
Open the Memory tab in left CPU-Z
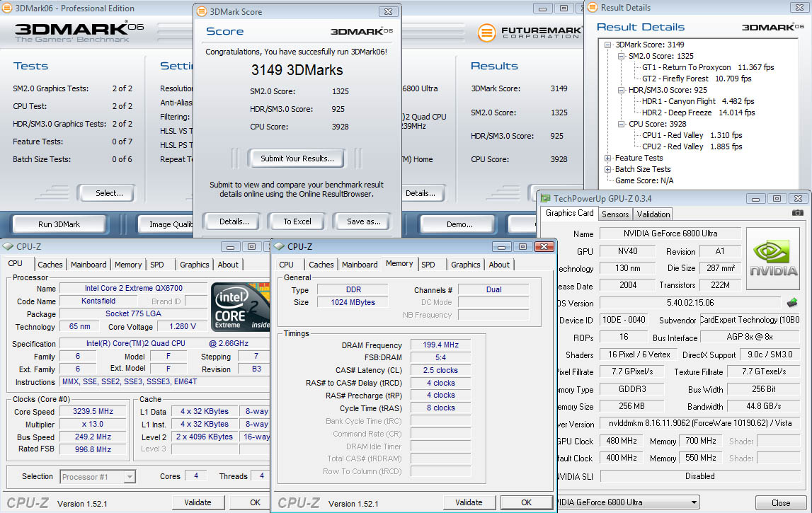pos(128,265)
